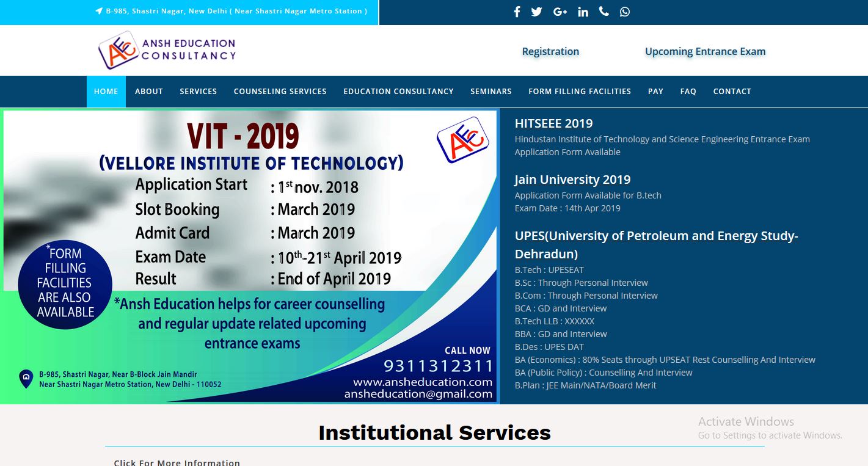
Task: Click the Google Plus icon
Action: tap(560, 12)
